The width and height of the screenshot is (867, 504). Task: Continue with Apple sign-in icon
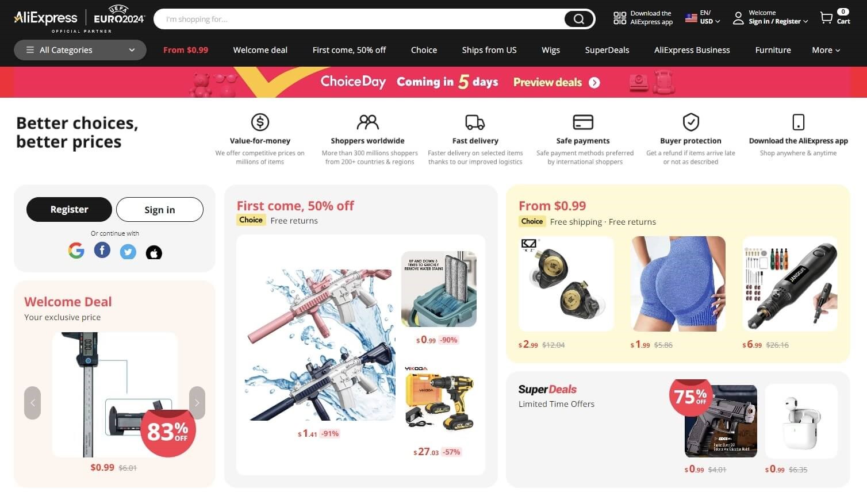point(154,252)
